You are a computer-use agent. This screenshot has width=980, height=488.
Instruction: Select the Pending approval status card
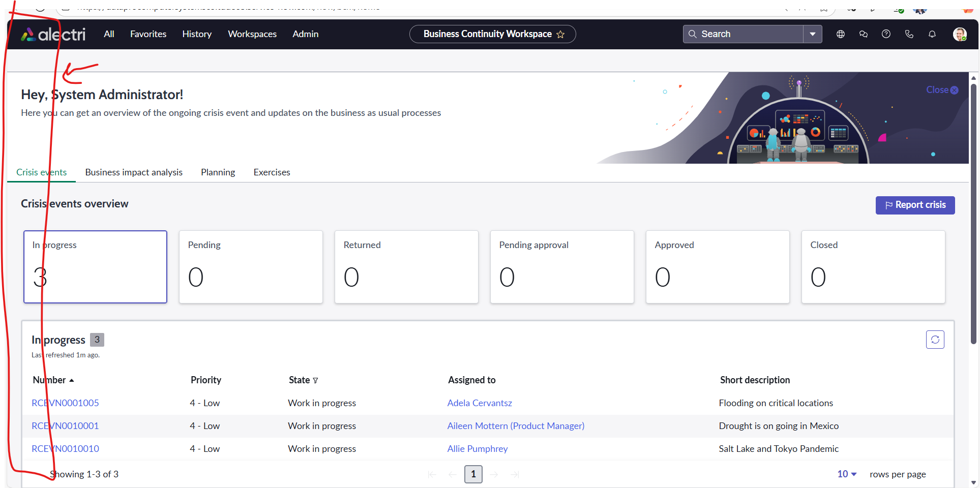point(562,267)
